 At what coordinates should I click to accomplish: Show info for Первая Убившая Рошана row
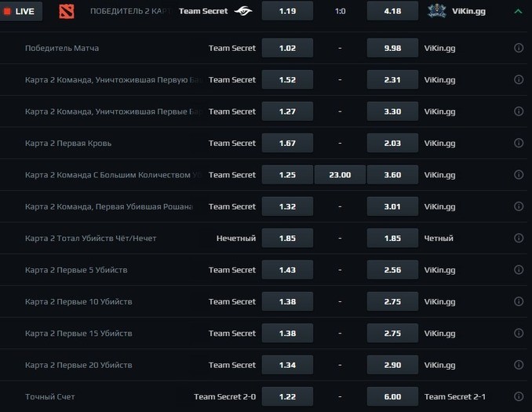point(519,206)
